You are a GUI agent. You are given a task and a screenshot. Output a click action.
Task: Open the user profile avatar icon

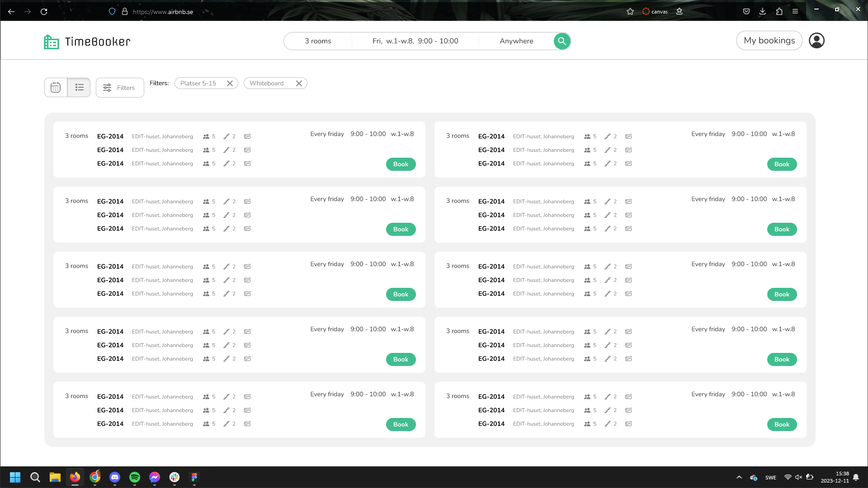coord(816,41)
